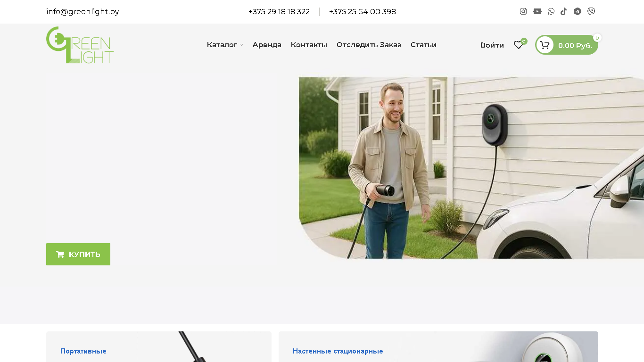Click the Green Light logo

[80, 45]
